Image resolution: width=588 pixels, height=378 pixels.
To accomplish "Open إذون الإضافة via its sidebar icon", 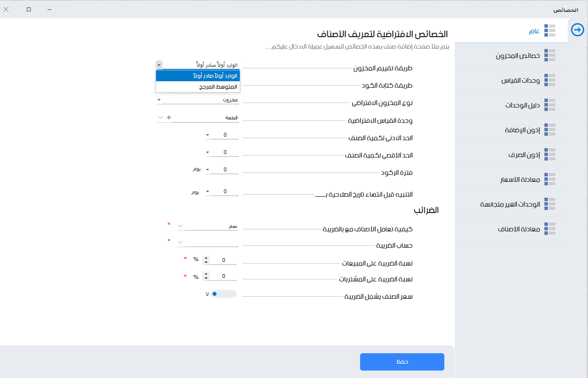I will pyautogui.click(x=550, y=130).
